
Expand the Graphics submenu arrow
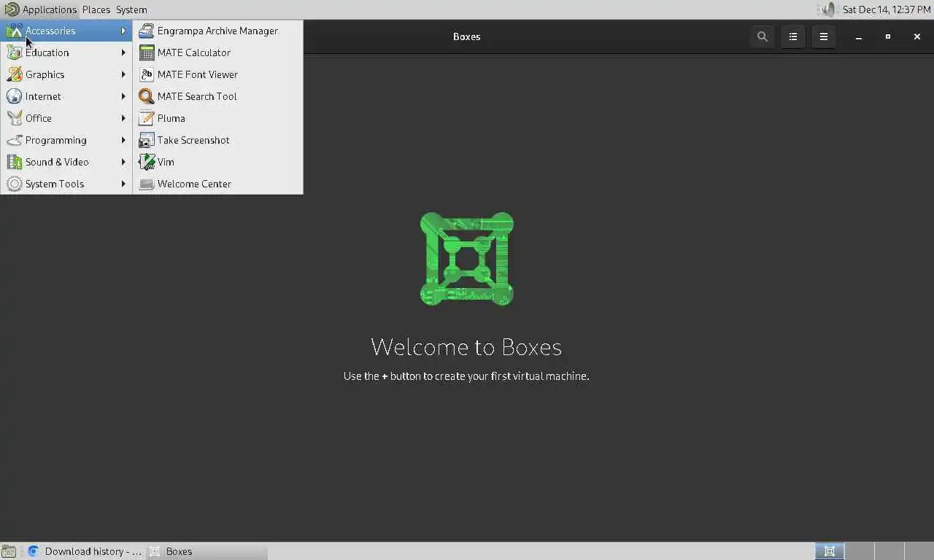pyautogui.click(x=123, y=74)
